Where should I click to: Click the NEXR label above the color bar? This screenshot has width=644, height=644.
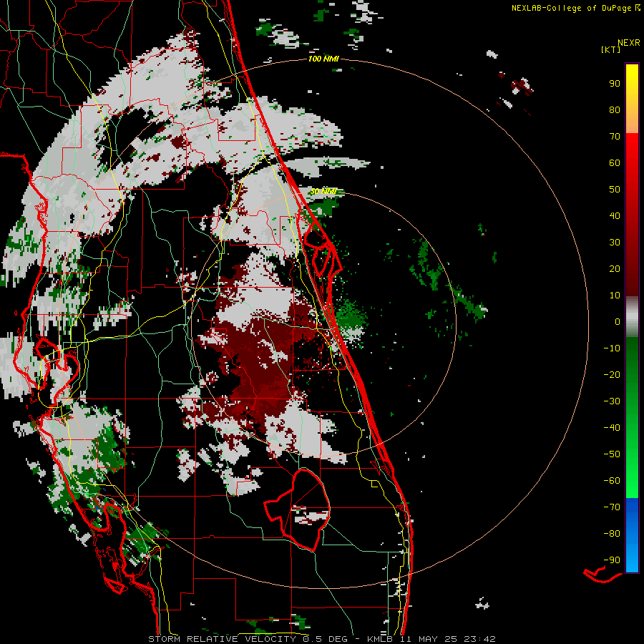(629, 43)
